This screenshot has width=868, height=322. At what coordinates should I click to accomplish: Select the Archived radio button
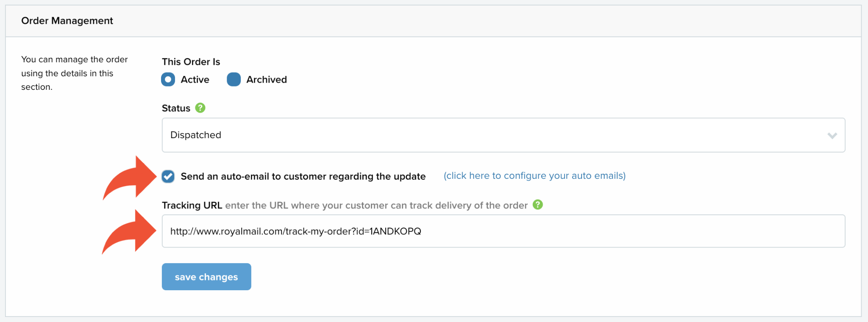234,79
